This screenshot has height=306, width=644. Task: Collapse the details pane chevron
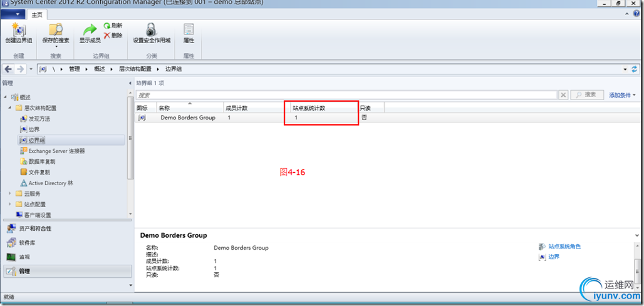(x=637, y=235)
